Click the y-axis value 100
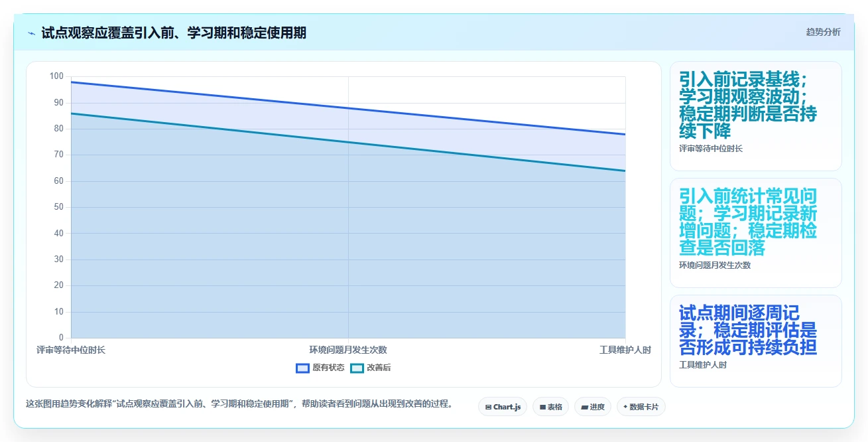 tap(56, 76)
